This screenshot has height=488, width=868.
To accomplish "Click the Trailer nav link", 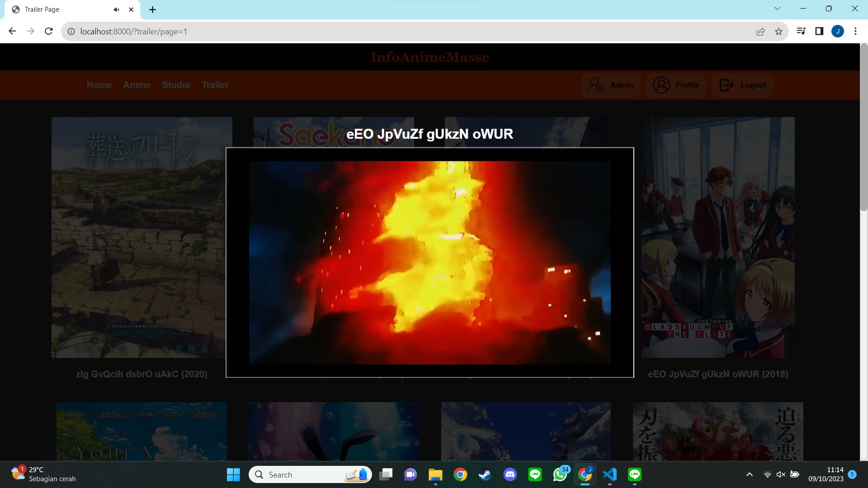I will pos(215,85).
